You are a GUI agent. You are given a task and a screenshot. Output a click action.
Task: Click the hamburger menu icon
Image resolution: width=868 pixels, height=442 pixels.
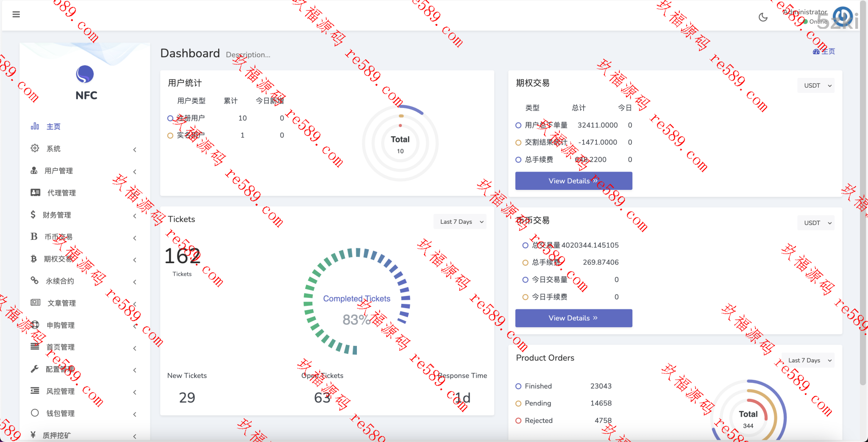pos(16,14)
